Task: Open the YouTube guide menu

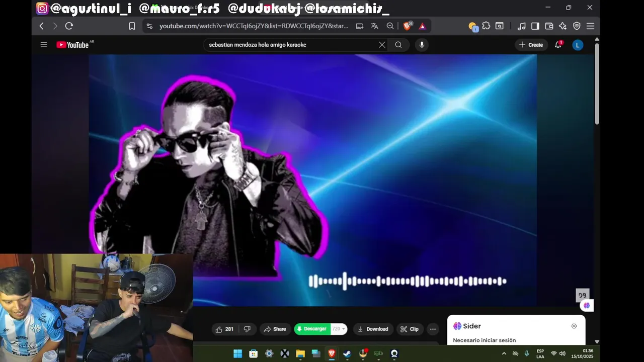Action: (x=44, y=45)
